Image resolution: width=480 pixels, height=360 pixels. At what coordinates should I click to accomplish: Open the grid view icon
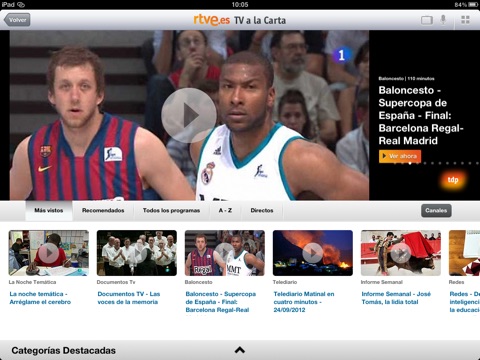[465, 20]
